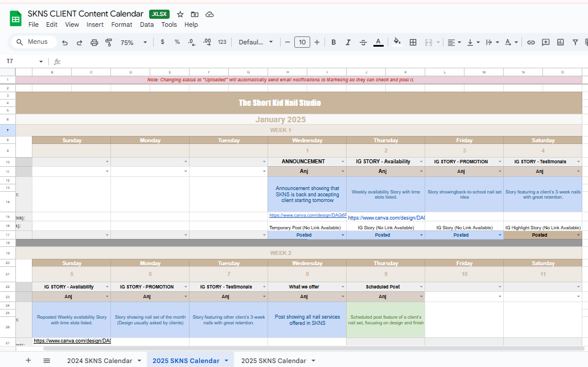The image size is (588, 367).
Task: Open the Wednesday ANNOUNCEMENT cell dropdown
Action: point(343,162)
